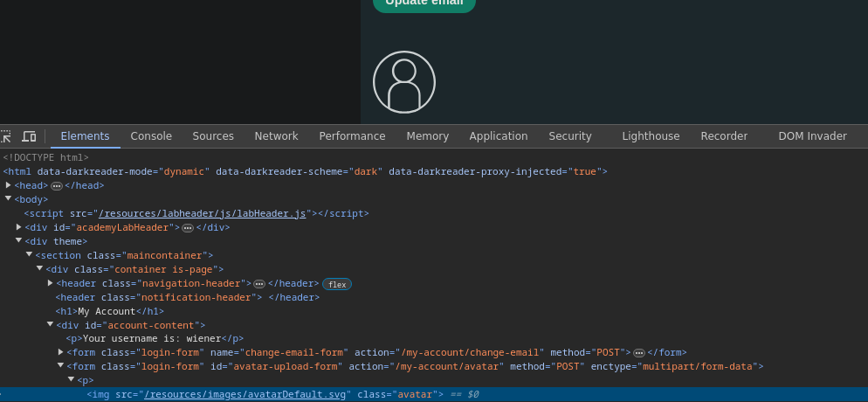868x402 pixels.
Task: Open the DOM Invader tab
Action: (x=813, y=136)
